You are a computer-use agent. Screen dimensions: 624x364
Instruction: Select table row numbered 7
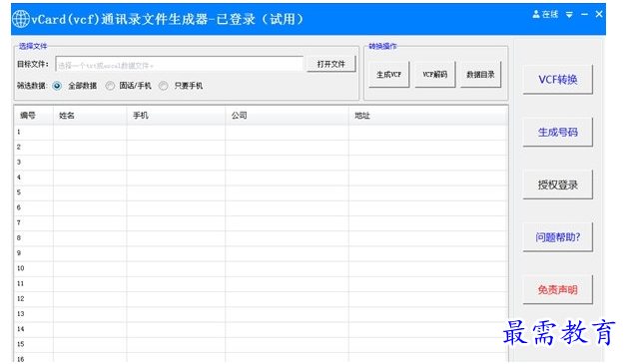(261, 223)
